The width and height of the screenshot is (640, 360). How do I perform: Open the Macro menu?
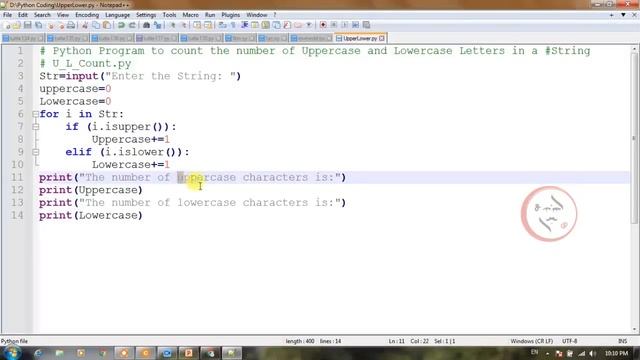(190, 15)
